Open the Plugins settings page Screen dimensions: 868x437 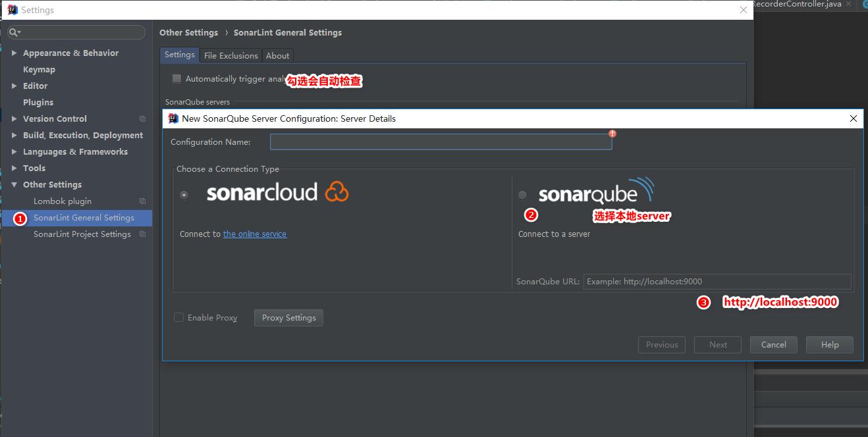coord(38,103)
